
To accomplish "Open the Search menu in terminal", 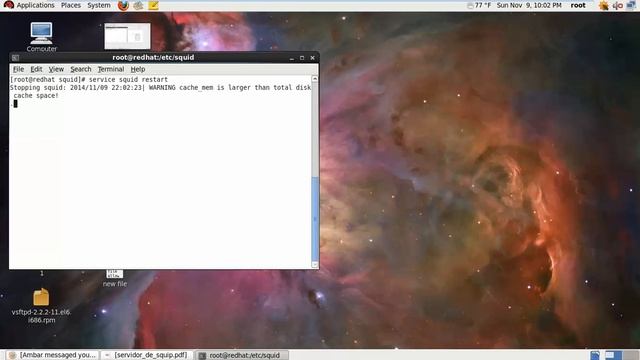I will (80, 69).
